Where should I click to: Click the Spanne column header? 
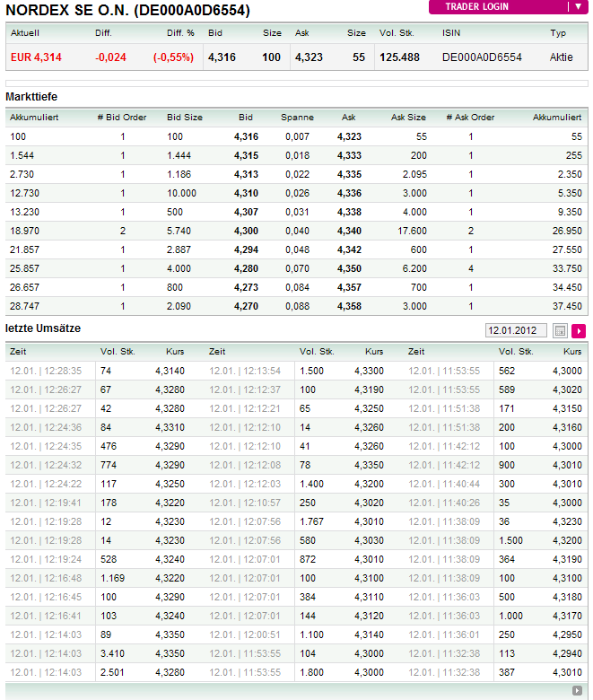[297, 118]
